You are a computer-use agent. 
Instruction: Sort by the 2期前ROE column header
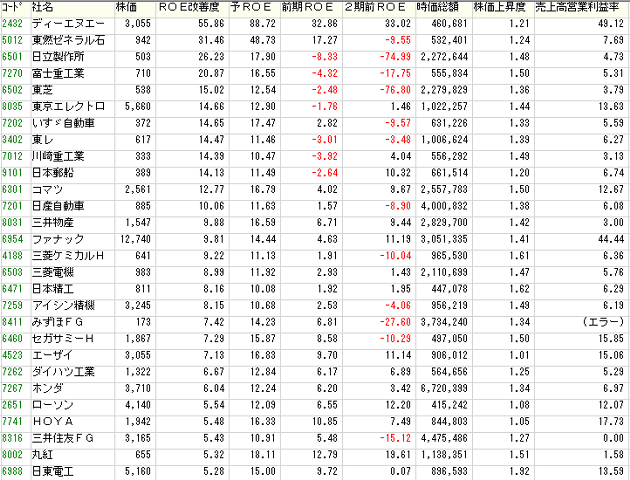[375, 7]
